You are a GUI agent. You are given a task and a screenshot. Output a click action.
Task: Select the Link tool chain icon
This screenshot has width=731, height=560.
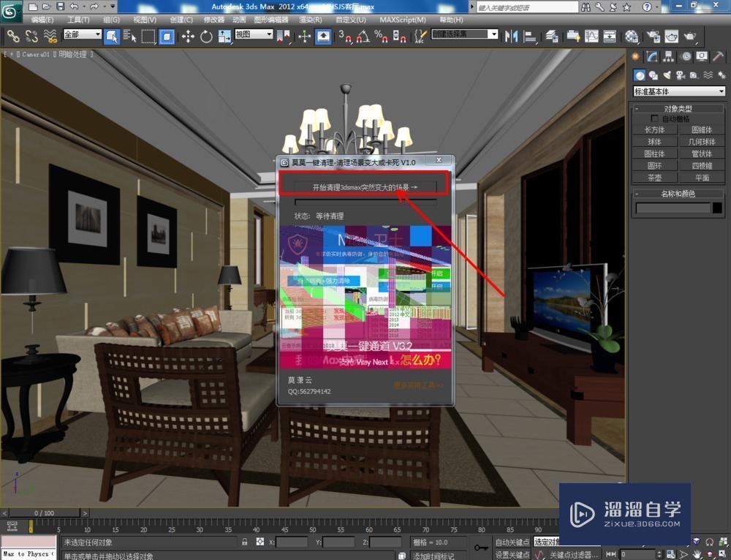tap(12, 36)
